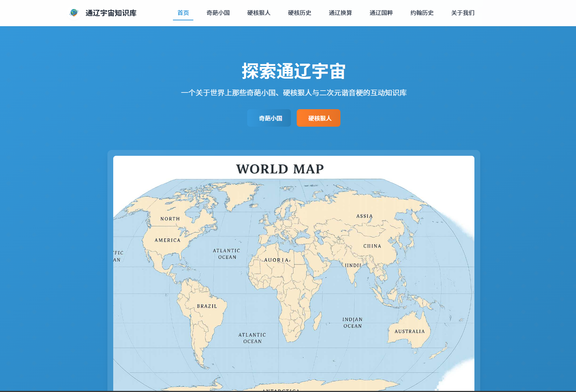Open the 通辽国粹 nav item
This screenshot has height=392, width=576.
[x=381, y=13]
